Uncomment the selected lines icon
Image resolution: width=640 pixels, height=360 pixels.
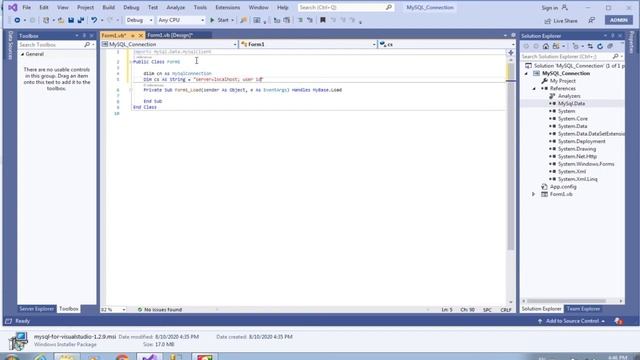click(x=310, y=20)
